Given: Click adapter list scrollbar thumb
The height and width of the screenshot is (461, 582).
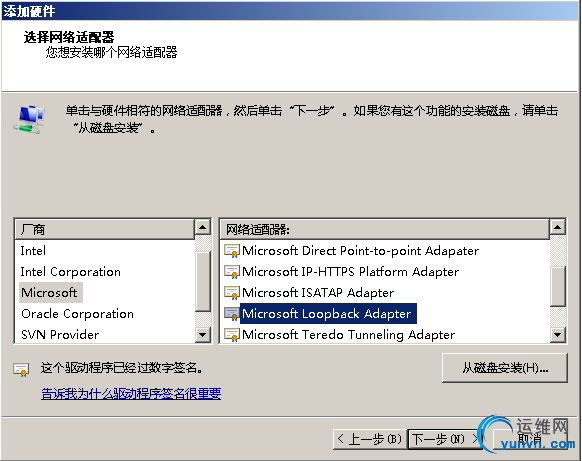Looking at the screenshot, I should [558, 286].
